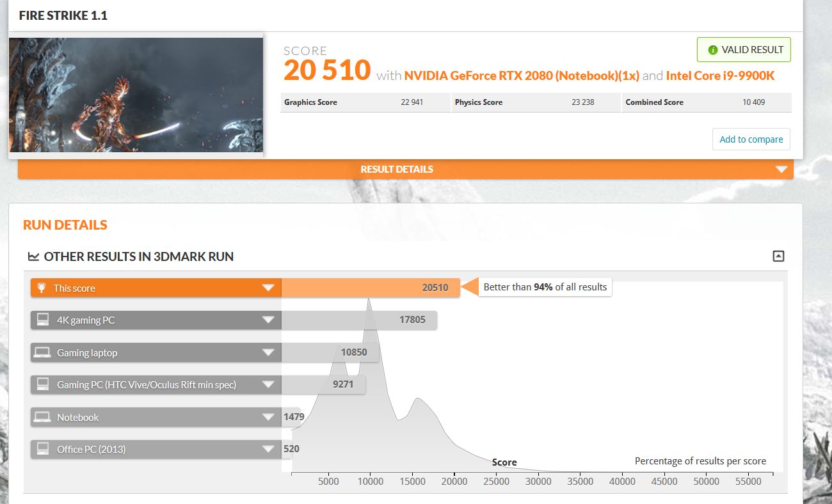
Task: Click the Combined Score value 10 409
Action: 753,102
